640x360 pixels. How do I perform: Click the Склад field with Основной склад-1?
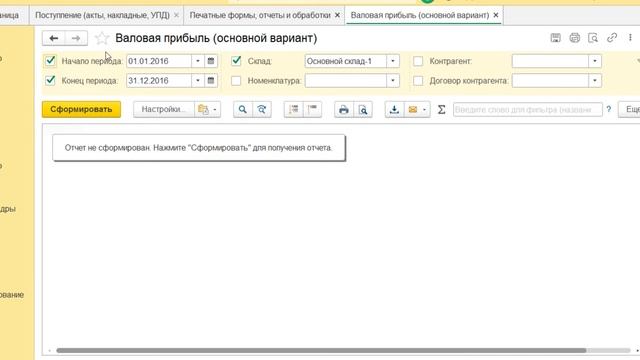345,61
